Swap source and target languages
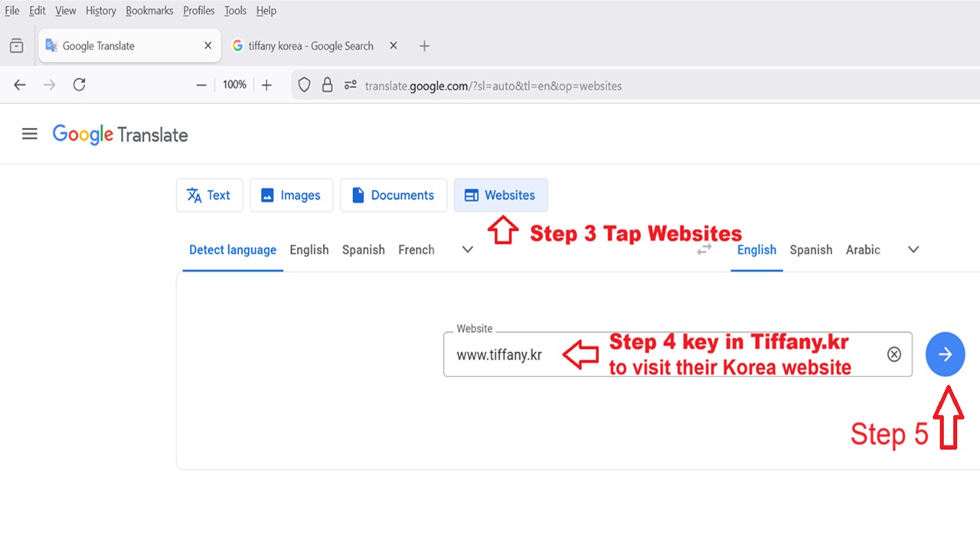 (704, 250)
